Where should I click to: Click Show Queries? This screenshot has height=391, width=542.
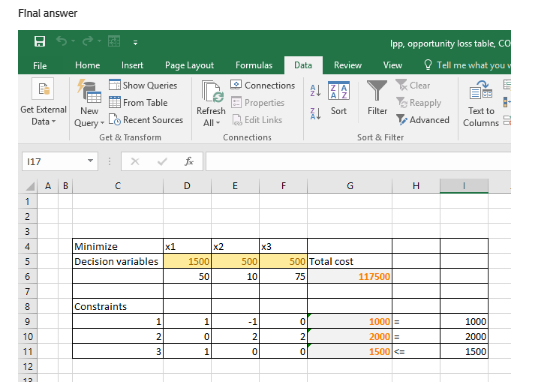143,85
